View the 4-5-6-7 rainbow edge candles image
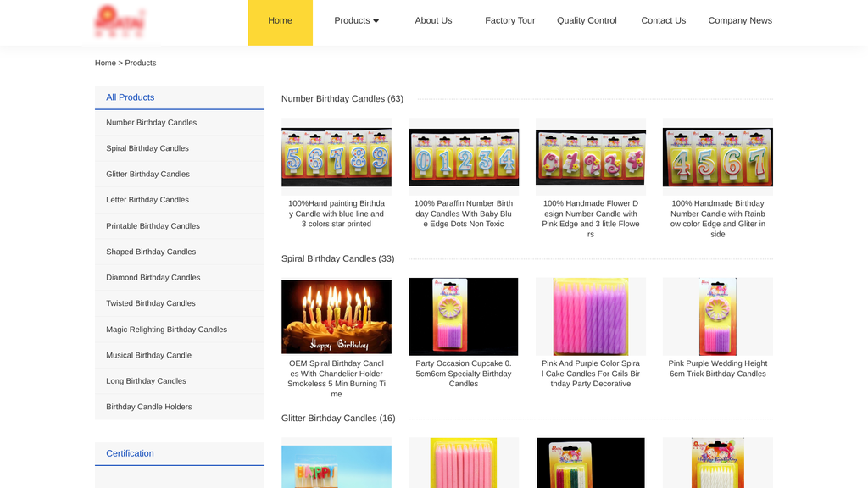The width and height of the screenshot is (868, 488). 718,157
